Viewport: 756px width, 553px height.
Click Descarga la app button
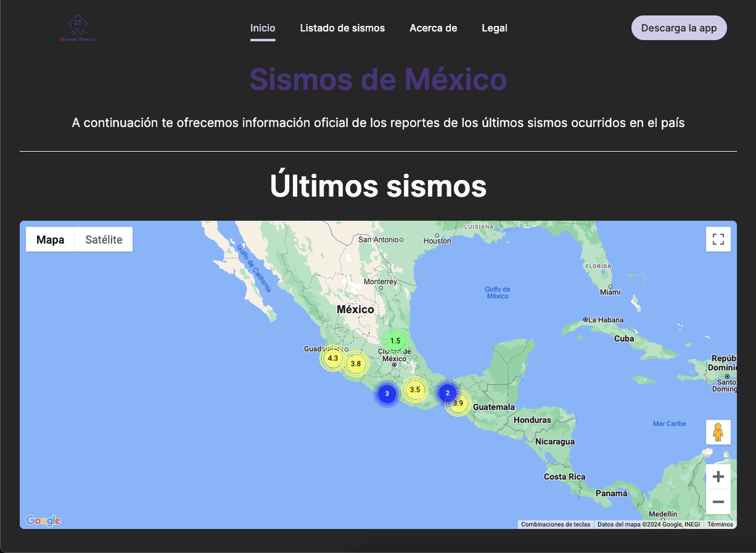tap(679, 28)
